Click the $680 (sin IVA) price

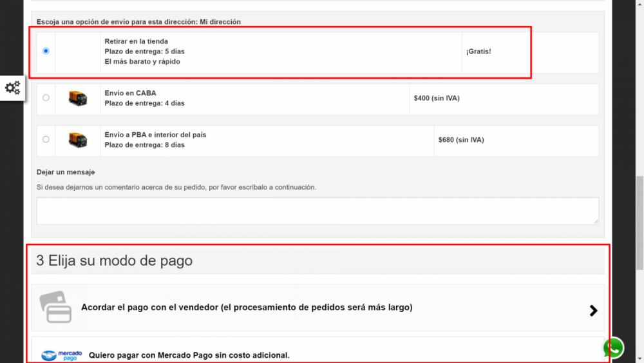coord(460,140)
